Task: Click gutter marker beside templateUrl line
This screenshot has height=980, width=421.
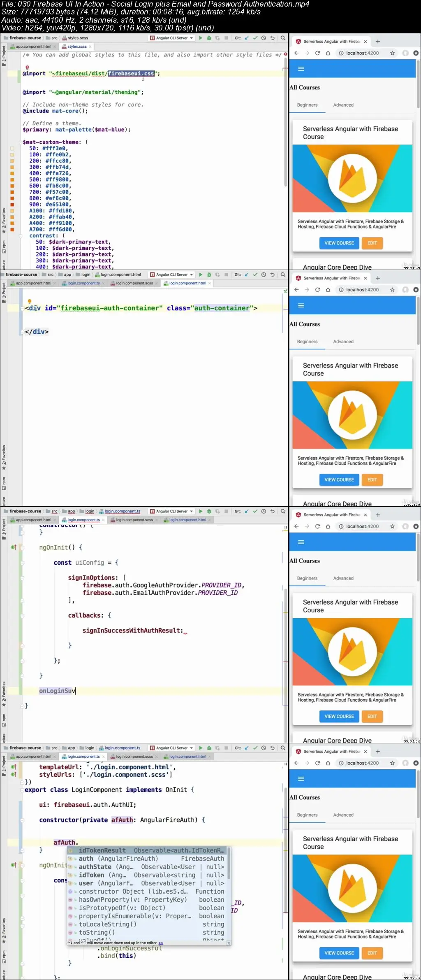Action: [14, 767]
